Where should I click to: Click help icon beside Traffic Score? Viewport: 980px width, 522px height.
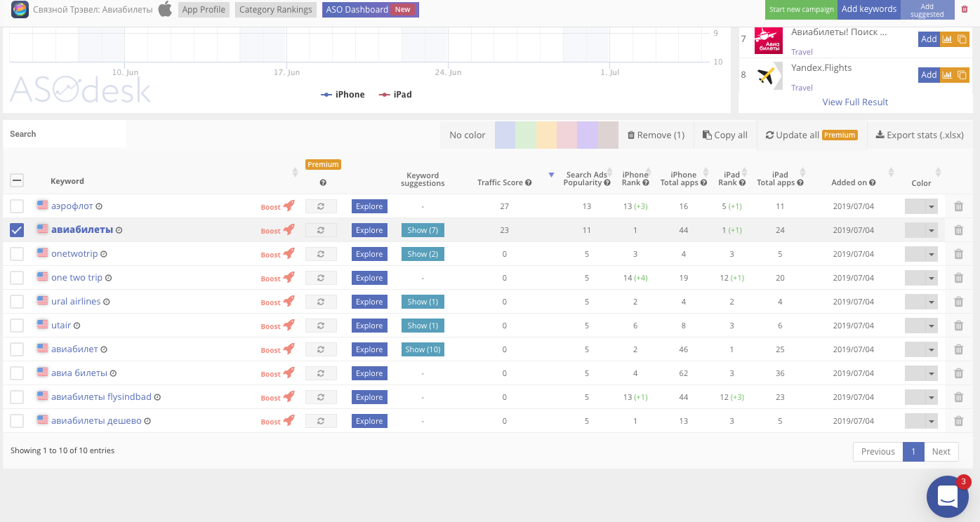(529, 182)
